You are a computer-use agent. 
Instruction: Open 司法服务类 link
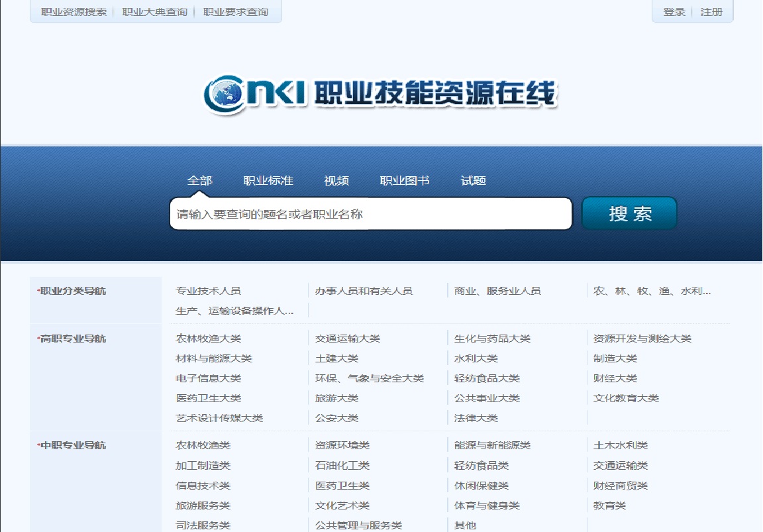pyautogui.click(x=203, y=525)
